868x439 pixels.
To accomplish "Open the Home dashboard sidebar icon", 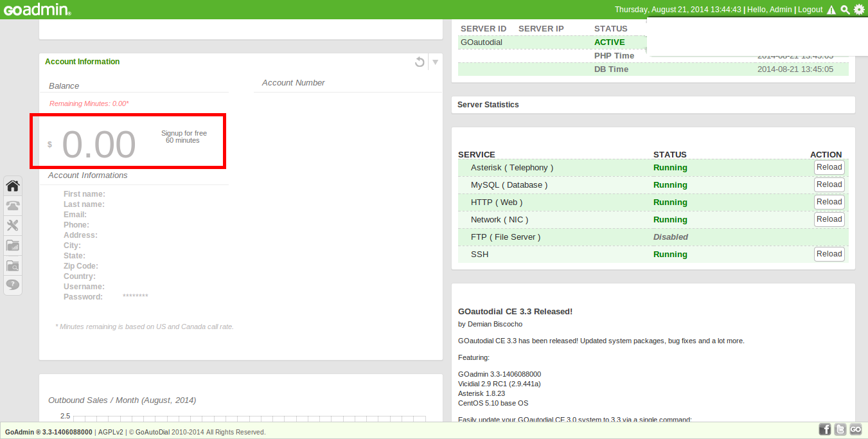I will point(13,186).
